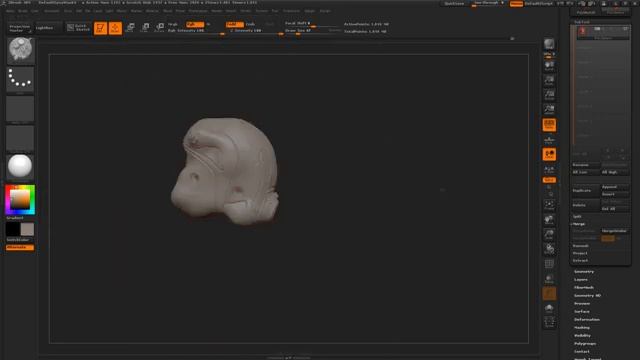The image size is (640, 360).
Task: Open the Zscript menu
Action: (325, 11)
